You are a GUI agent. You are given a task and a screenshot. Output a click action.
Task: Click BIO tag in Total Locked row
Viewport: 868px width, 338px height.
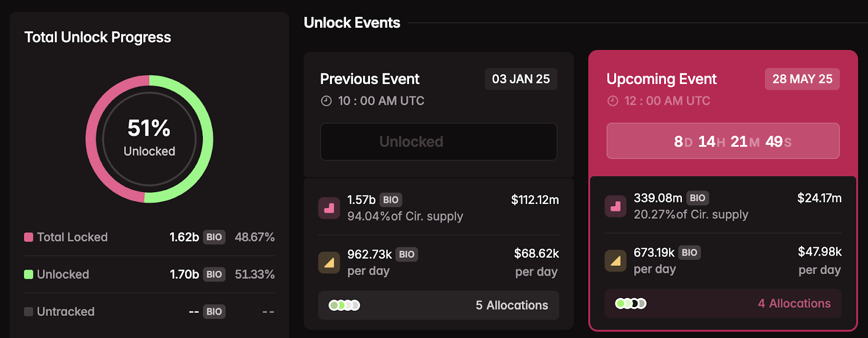(x=214, y=237)
